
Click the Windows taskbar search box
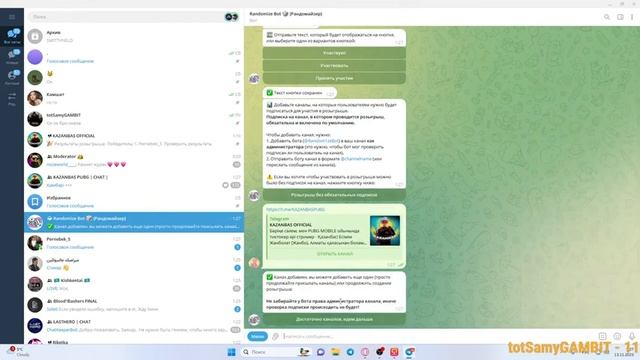click(276, 352)
